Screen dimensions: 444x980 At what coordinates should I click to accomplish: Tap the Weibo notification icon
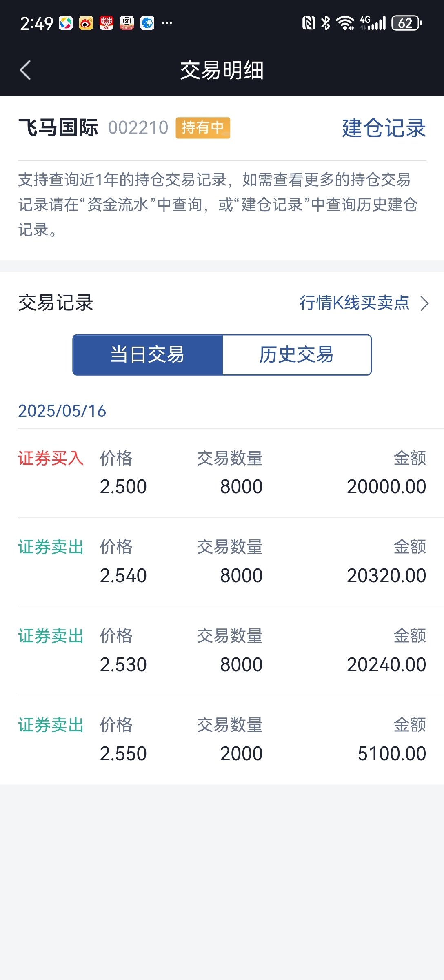pos(86,23)
